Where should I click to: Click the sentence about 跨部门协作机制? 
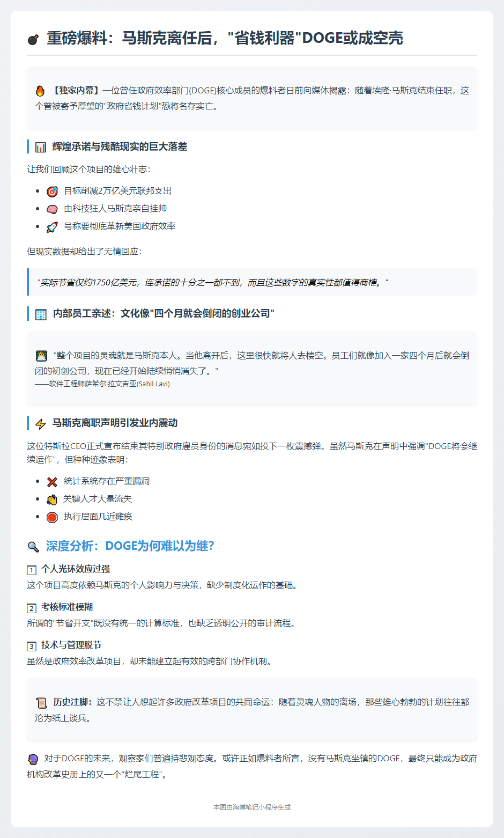151,661
